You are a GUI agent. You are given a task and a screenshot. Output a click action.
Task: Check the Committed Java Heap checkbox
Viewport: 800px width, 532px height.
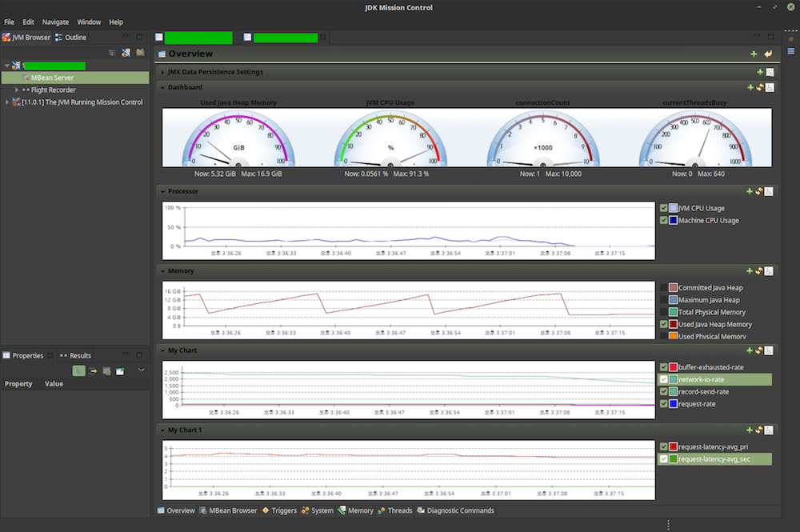[664, 288]
